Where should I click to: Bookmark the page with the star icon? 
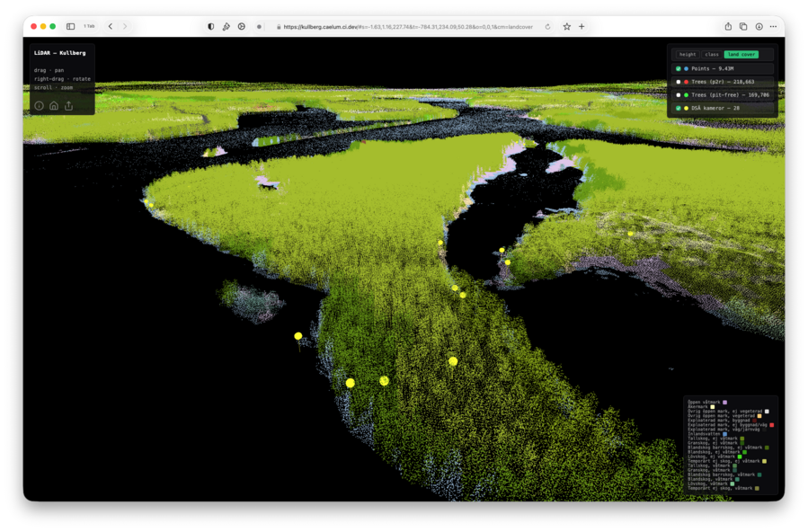tap(566, 27)
